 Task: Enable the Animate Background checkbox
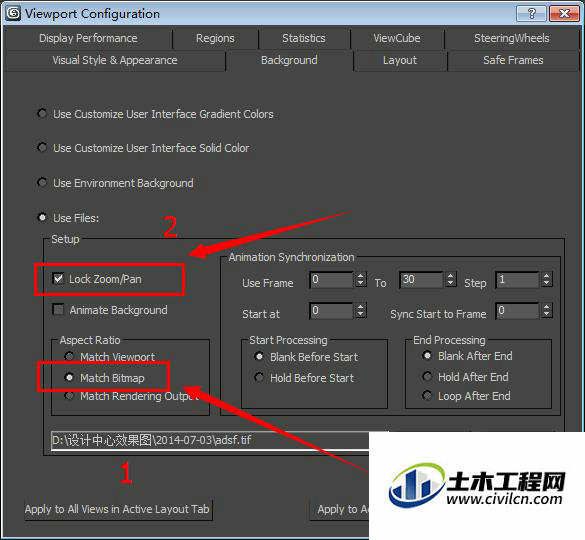58,309
